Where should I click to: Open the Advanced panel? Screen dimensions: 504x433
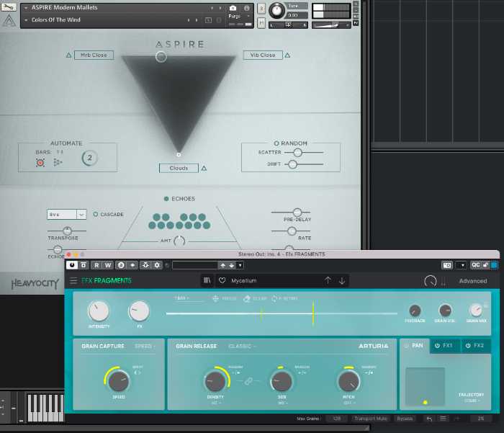pos(473,281)
